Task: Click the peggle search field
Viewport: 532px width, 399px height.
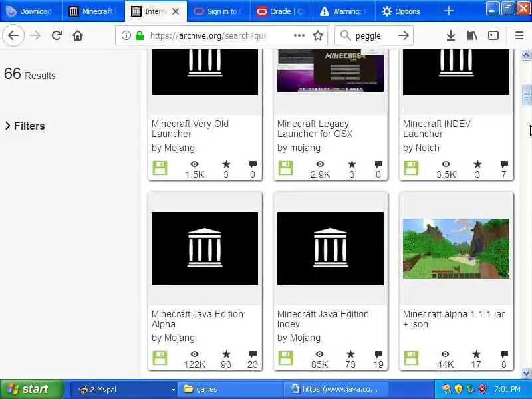Action: point(373,35)
